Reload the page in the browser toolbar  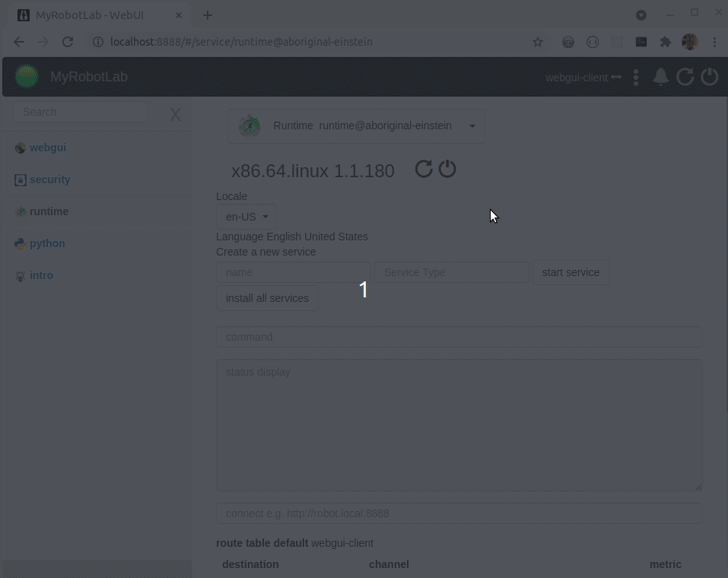coord(68,43)
